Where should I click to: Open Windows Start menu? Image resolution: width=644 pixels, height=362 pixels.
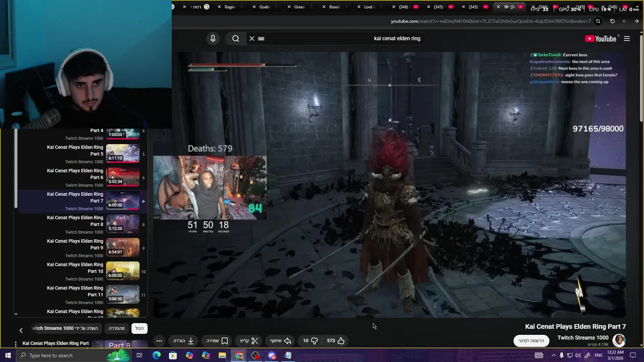[x=8, y=355]
